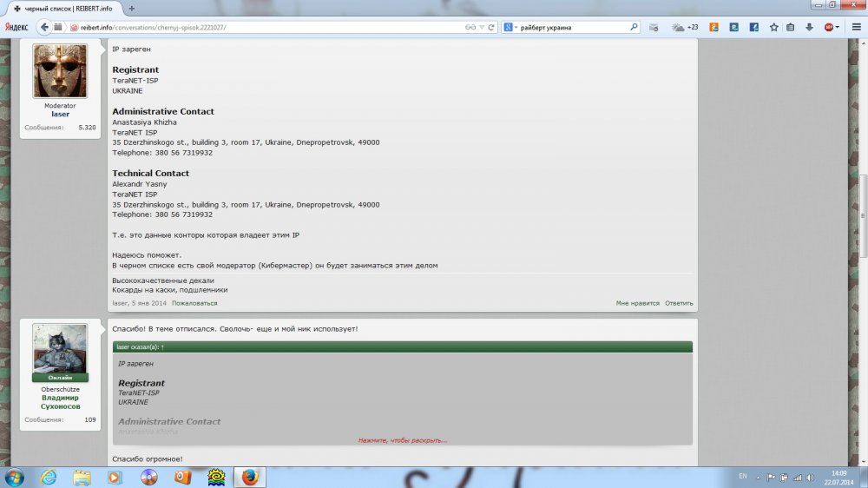The image size is (868, 488).
Task: Open laser's helmet avatar
Action: coord(60,71)
